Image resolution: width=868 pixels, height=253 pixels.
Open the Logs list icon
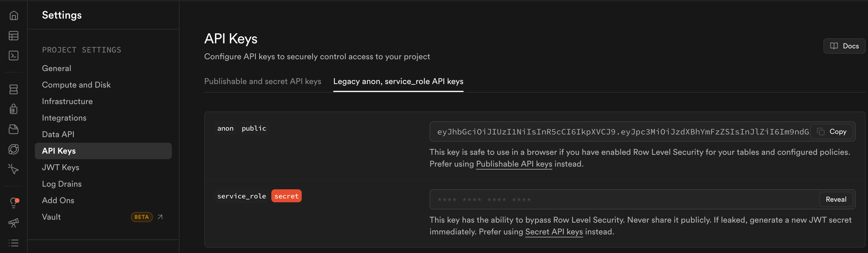point(14,243)
